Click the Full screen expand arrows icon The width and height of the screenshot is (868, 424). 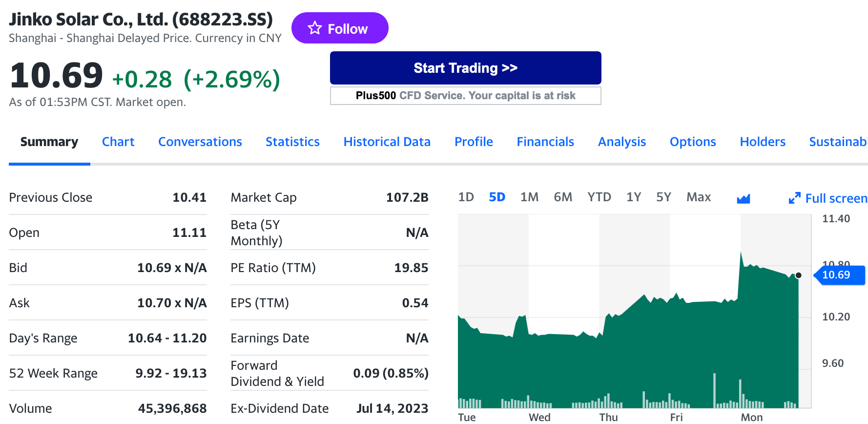pos(794,198)
